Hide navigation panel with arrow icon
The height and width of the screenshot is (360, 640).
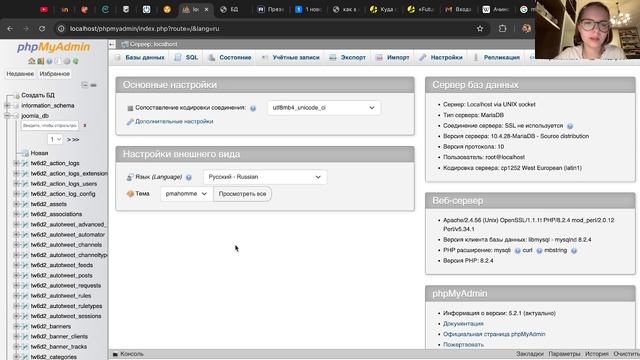112,44
